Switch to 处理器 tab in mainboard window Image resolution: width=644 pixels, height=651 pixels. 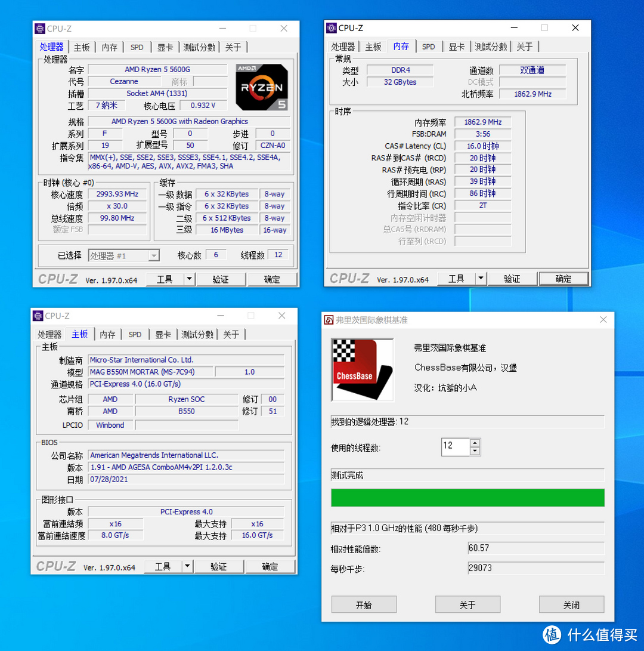coord(50,334)
